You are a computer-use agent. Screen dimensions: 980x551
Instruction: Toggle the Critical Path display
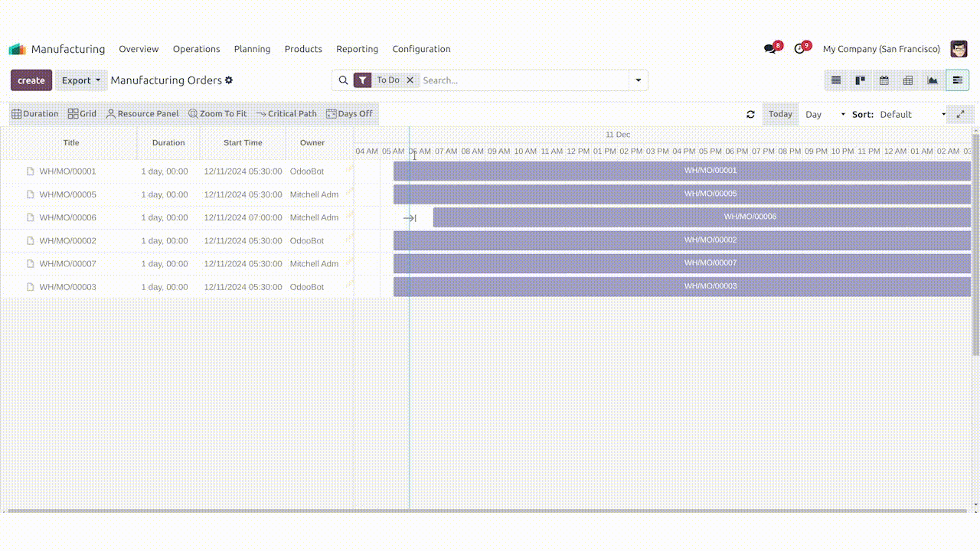point(286,114)
